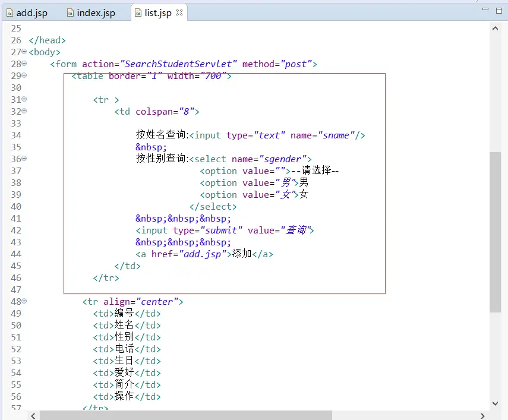This screenshot has height=420, width=508.
Task: Click the 添加 link text in code
Action: coord(242,254)
